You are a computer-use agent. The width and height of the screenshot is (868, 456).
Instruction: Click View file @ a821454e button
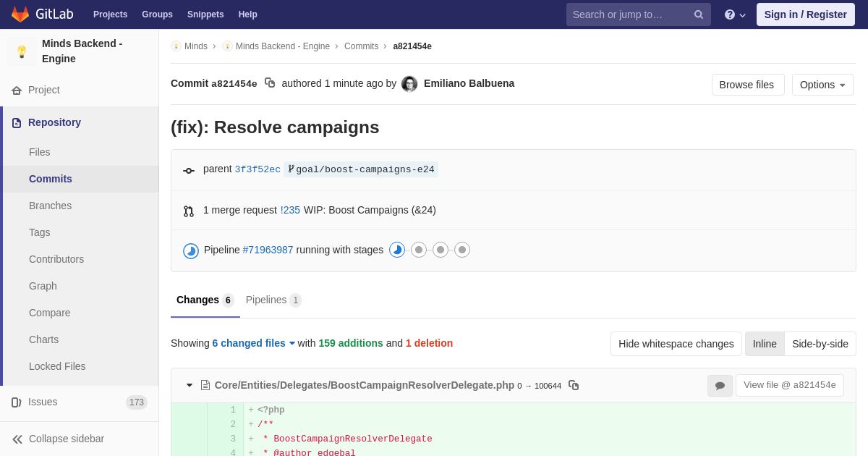(790, 385)
